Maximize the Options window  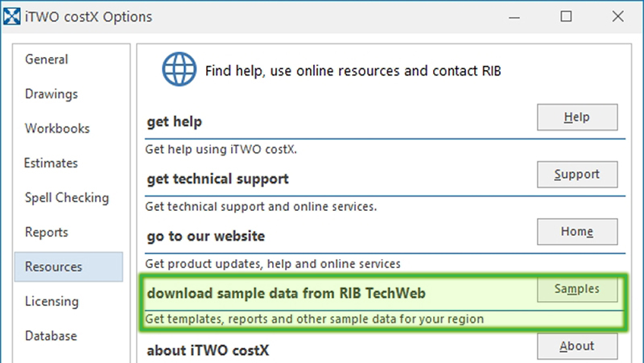[x=566, y=16]
